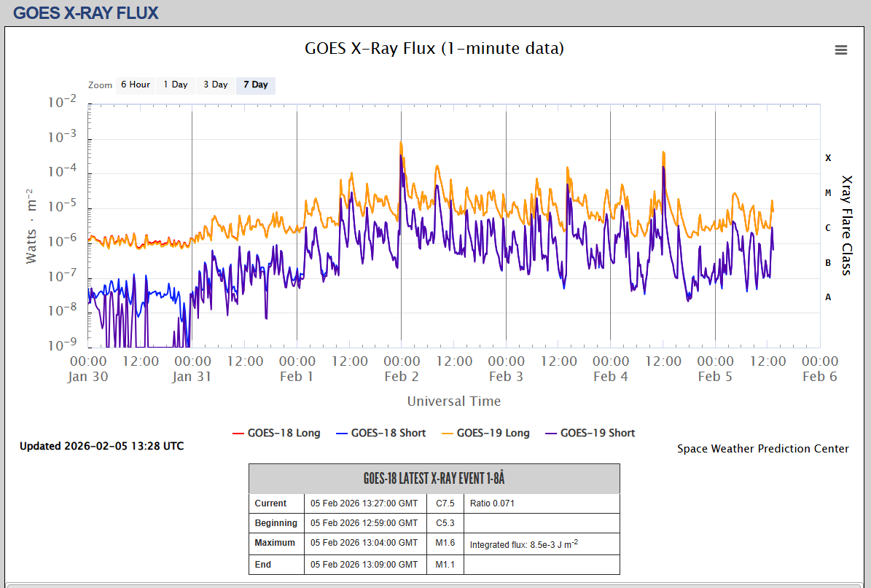Screen dimensions: 871x588
Task: Click the chart title GOES X-Ray Flux
Action: click(x=434, y=49)
